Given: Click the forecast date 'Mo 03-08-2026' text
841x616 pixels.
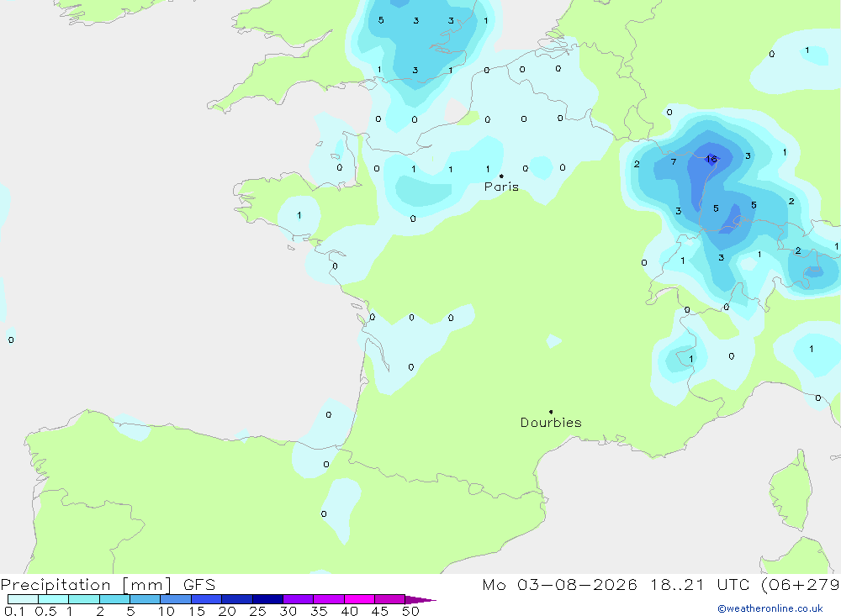Looking at the screenshot, I should tap(559, 584).
